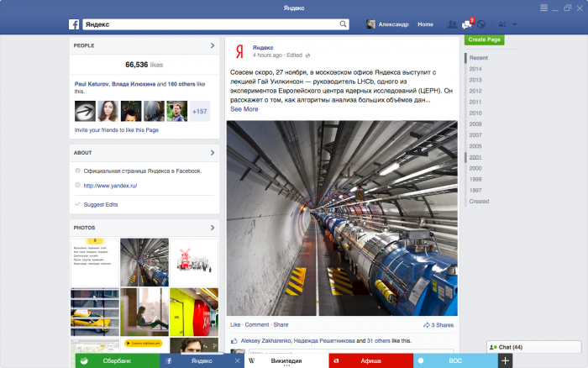
Task: Click the search field containing Яндекс
Action: (x=216, y=24)
